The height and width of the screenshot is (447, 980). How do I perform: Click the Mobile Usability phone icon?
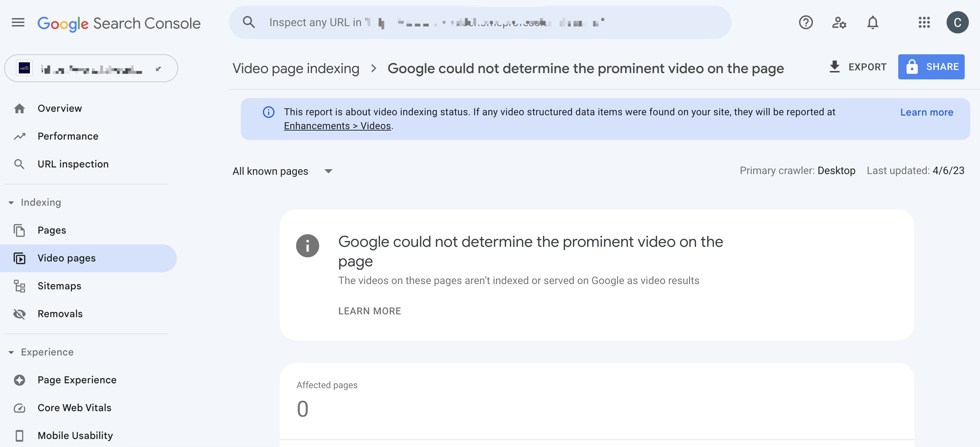coord(19,436)
